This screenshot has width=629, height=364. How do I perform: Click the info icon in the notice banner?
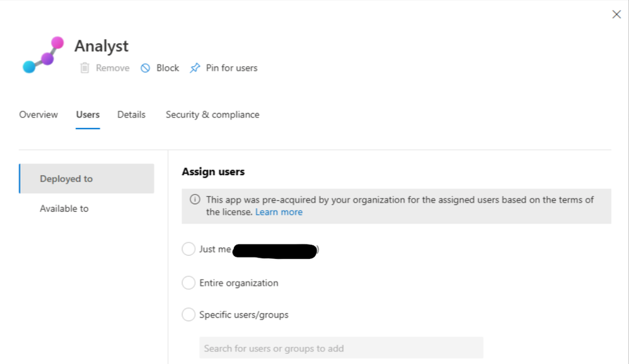click(195, 200)
